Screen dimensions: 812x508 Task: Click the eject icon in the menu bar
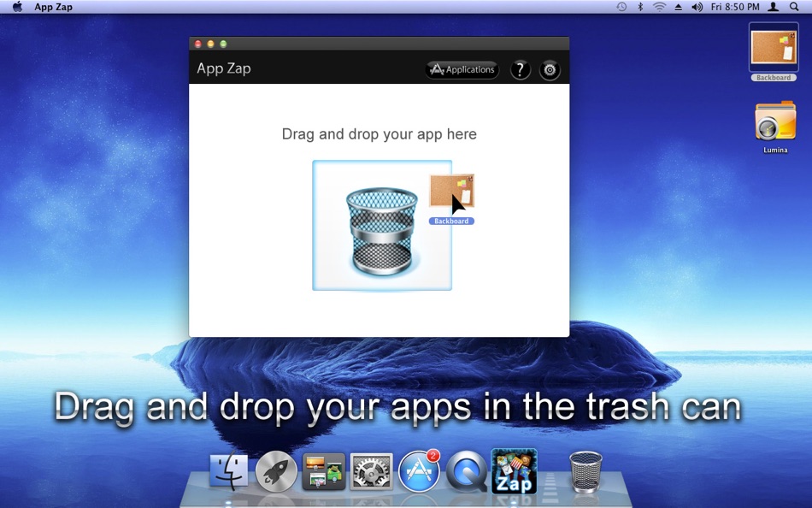[x=678, y=7]
